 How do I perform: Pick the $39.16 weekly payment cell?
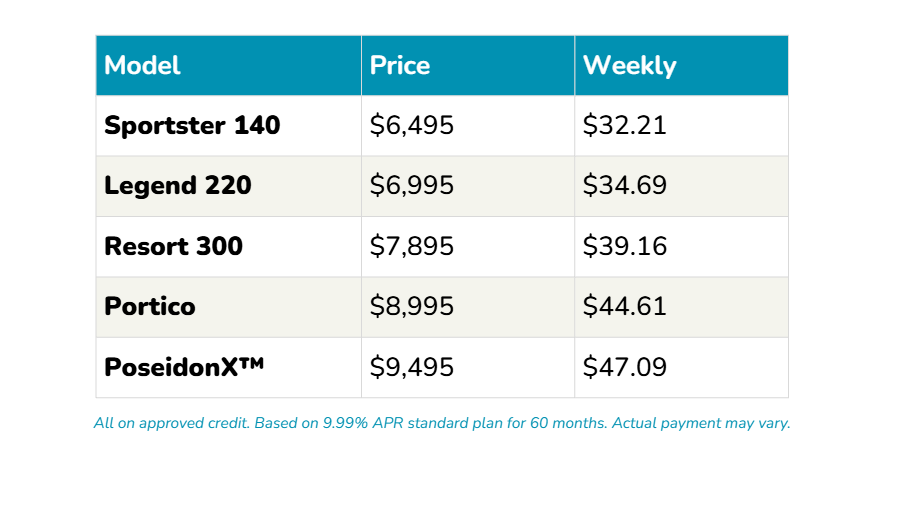pos(624,246)
